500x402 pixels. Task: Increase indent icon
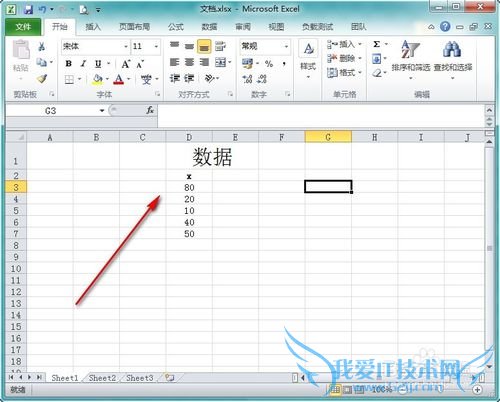189,78
